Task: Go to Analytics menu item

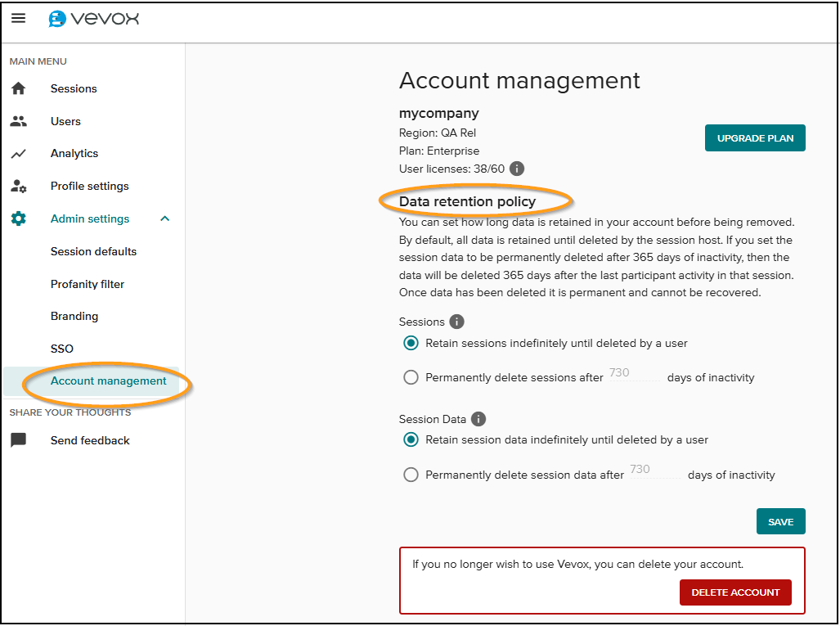Action: pyautogui.click(x=74, y=153)
